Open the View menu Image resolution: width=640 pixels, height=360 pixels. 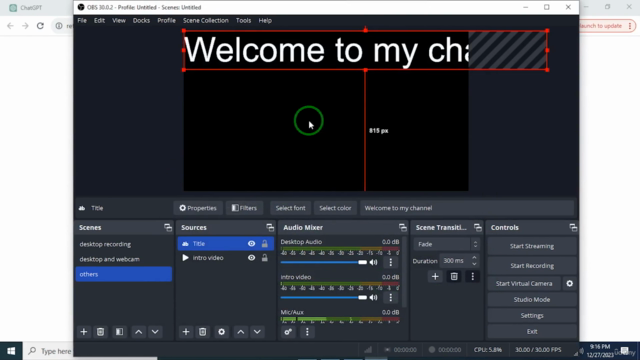(119, 20)
